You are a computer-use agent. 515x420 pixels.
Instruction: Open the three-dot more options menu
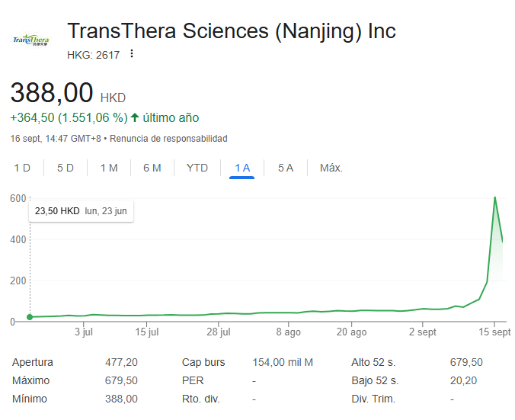pos(132,53)
